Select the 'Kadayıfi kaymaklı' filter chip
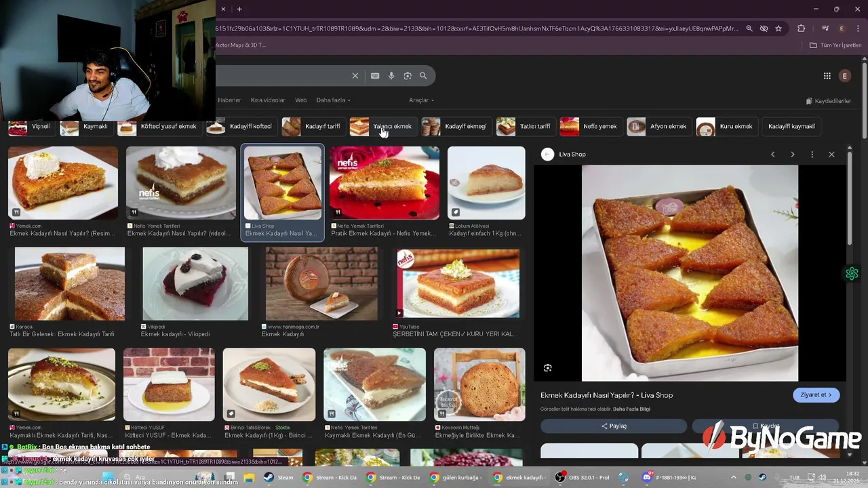This screenshot has width=868, height=488. tap(791, 127)
